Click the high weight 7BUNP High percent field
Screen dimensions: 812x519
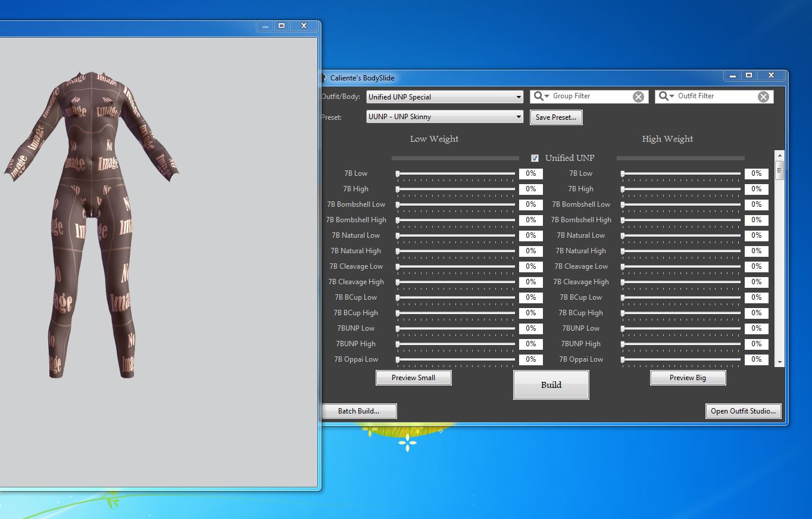(x=756, y=344)
